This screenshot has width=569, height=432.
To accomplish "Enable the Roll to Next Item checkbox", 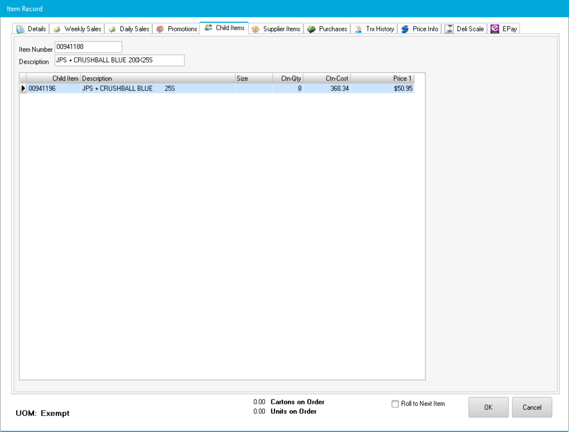I will click(395, 404).
